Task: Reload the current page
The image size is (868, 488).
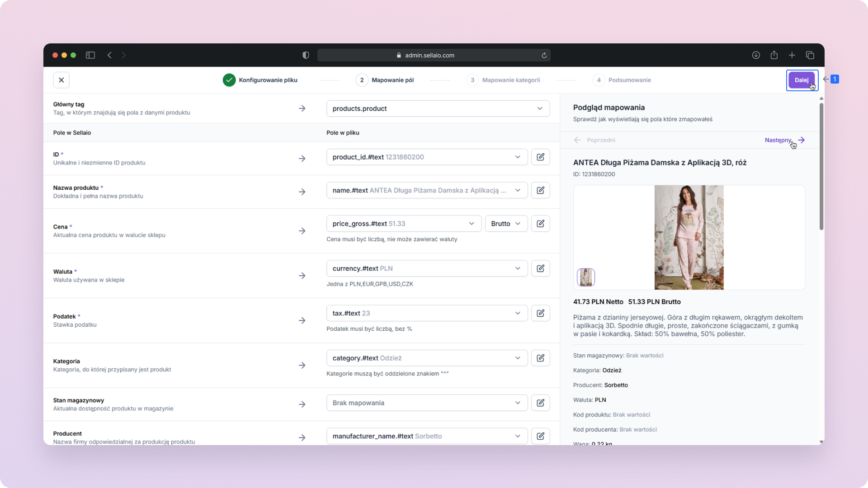Action: point(544,55)
